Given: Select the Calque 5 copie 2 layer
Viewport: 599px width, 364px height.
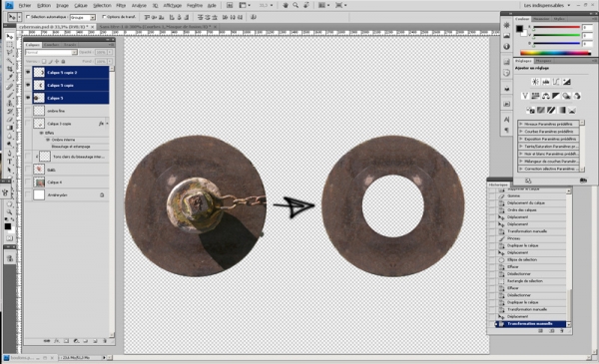Looking at the screenshot, I should click(71, 72).
